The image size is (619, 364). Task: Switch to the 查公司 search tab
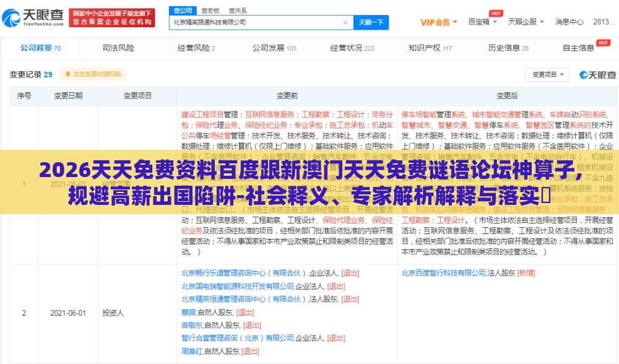point(183,11)
